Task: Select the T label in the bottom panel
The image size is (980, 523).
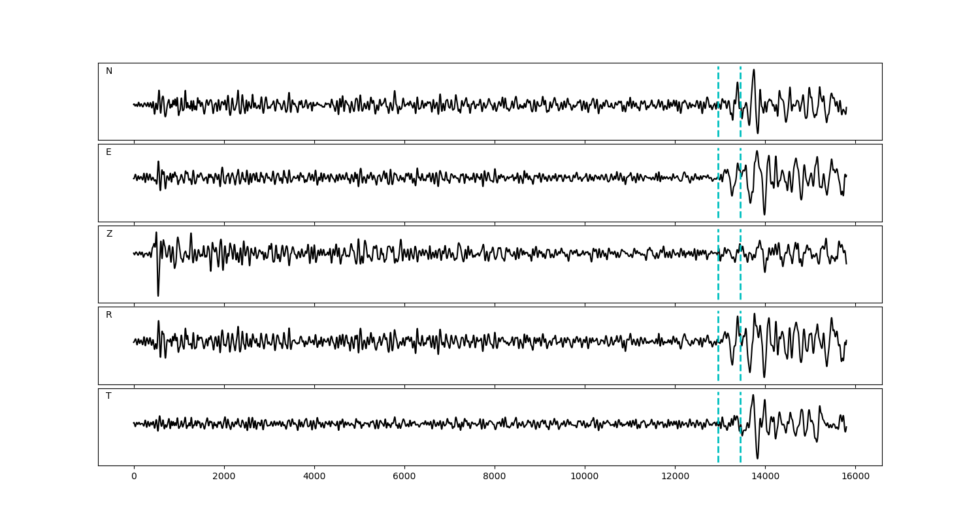Action: coord(108,396)
